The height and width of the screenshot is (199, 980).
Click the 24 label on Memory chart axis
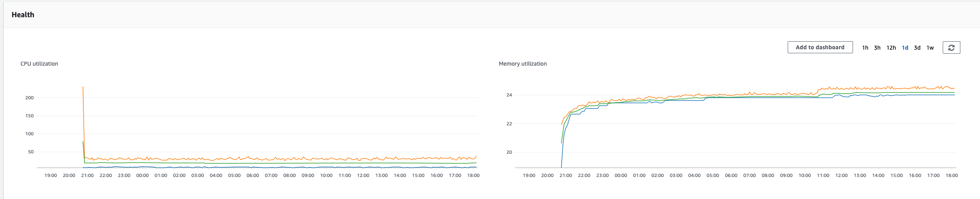(509, 95)
